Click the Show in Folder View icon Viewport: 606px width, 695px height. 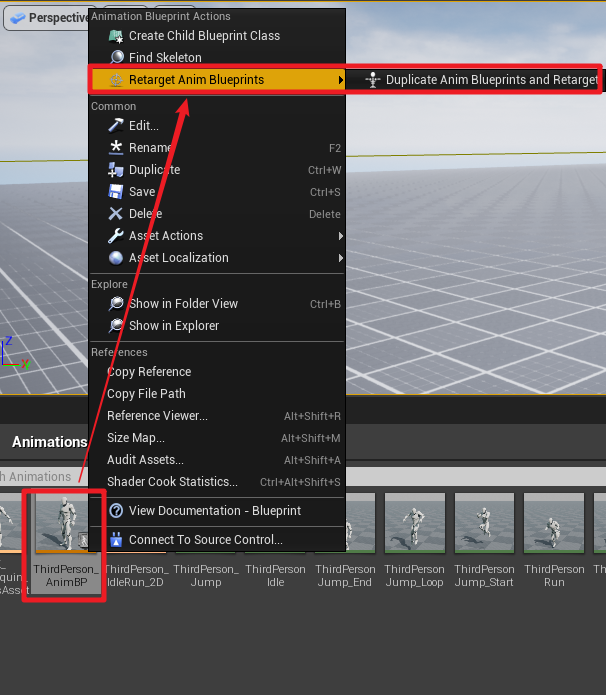(x=116, y=304)
